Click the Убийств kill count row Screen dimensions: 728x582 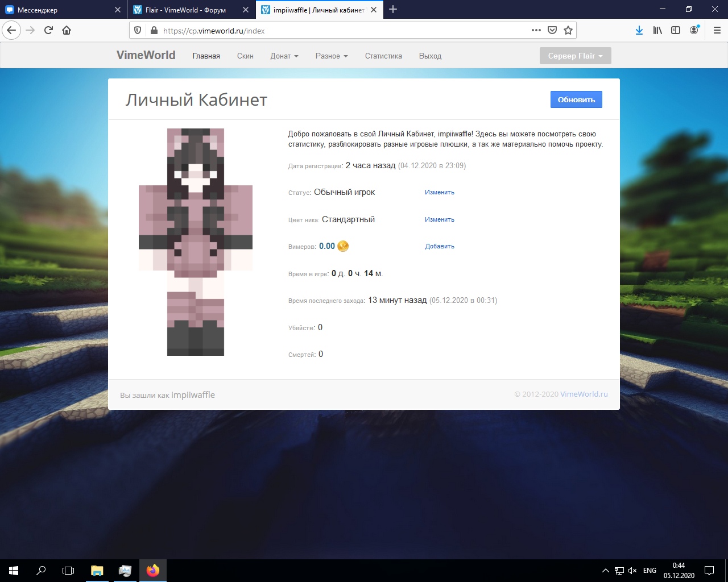305,327
